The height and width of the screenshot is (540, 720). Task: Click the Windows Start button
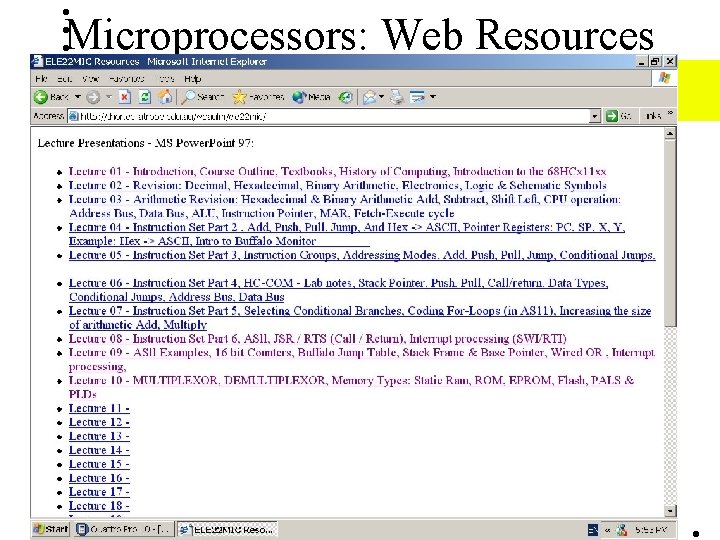pos(51,529)
